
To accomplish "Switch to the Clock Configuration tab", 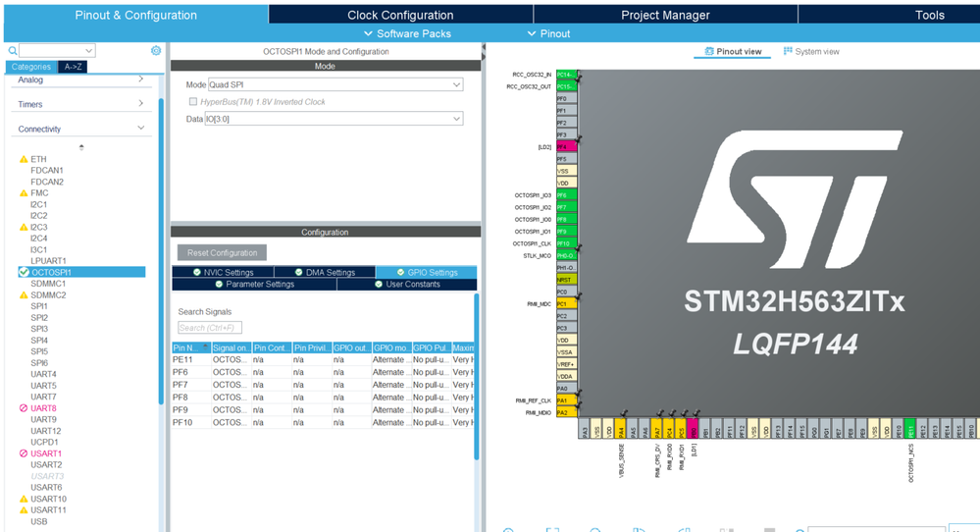I will (400, 15).
